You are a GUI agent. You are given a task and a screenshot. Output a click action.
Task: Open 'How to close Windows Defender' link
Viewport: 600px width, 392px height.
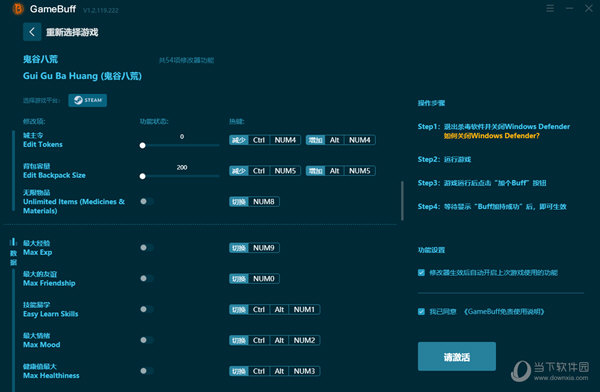tap(492, 136)
